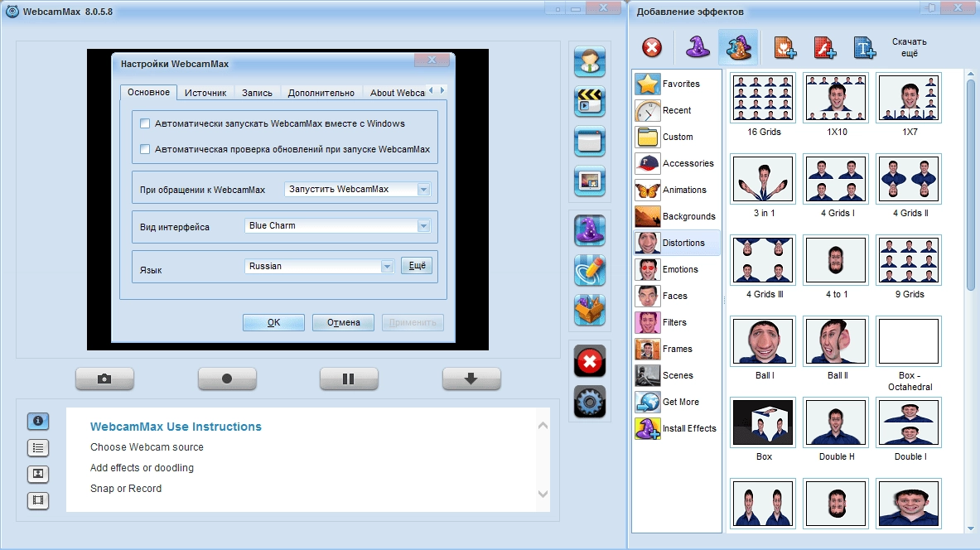This screenshot has height=550, width=980.
Task: Click the instructions panel scroll down arrow
Action: pyautogui.click(x=543, y=494)
